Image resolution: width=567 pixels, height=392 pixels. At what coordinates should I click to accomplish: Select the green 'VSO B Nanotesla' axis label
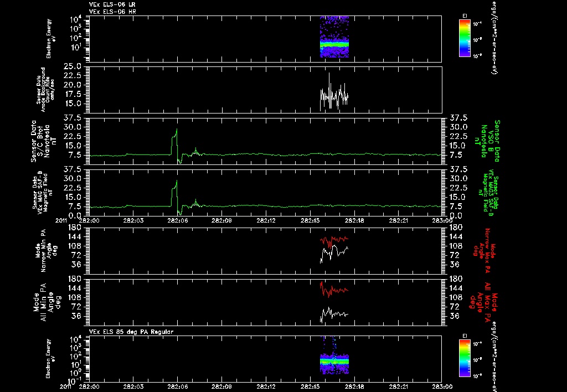[x=488, y=141]
